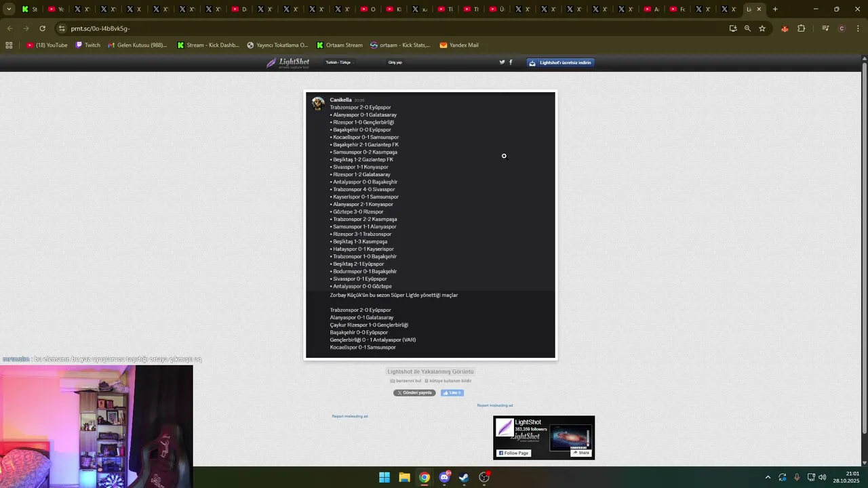Click kötüye kullanım bildir report link

[448, 381]
